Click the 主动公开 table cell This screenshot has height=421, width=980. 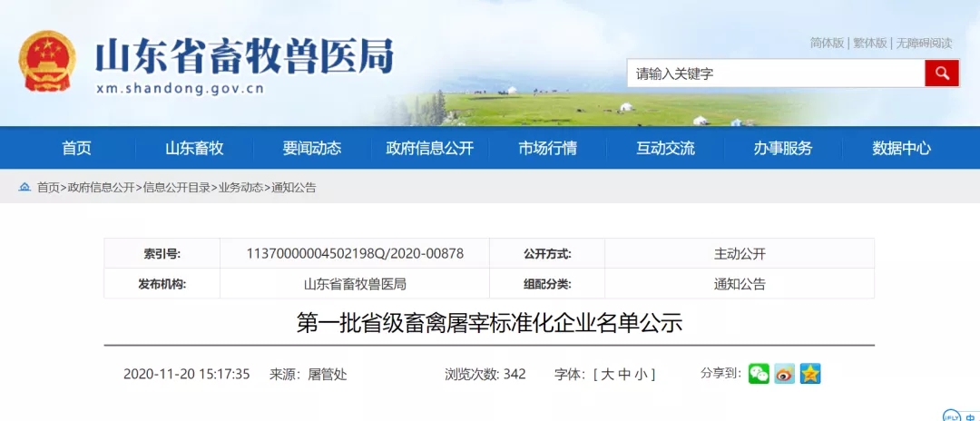click(740, 254)
